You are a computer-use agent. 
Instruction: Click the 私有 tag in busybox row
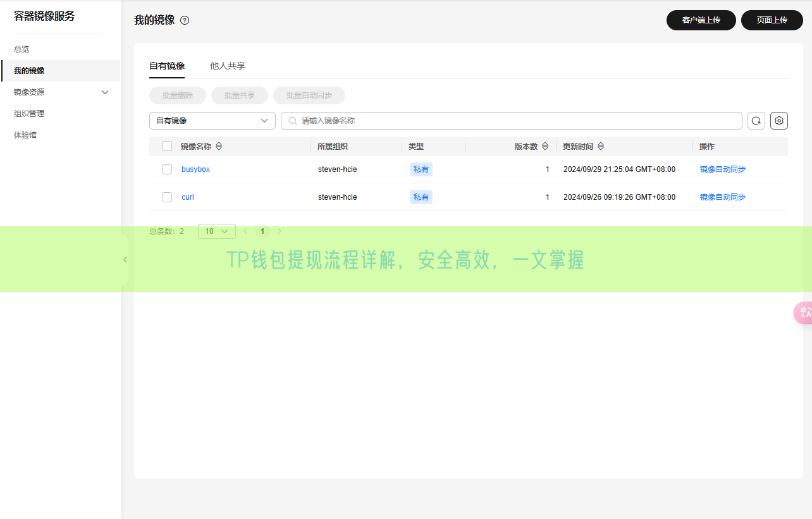click(421, 169)
